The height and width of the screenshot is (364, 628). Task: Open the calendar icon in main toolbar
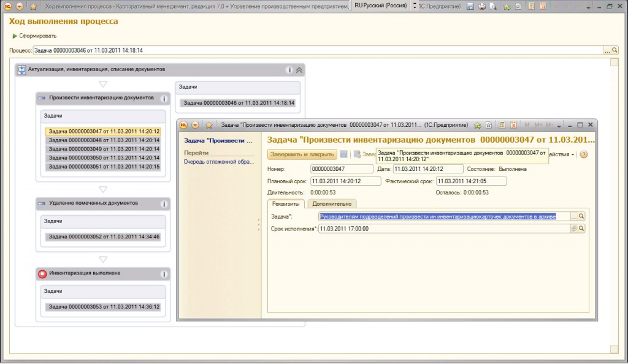pyautogui.click(x=543, y=6)
